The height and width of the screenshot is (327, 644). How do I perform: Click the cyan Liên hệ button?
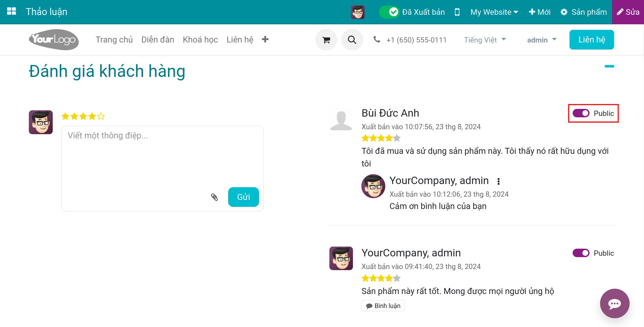(592, 40)
